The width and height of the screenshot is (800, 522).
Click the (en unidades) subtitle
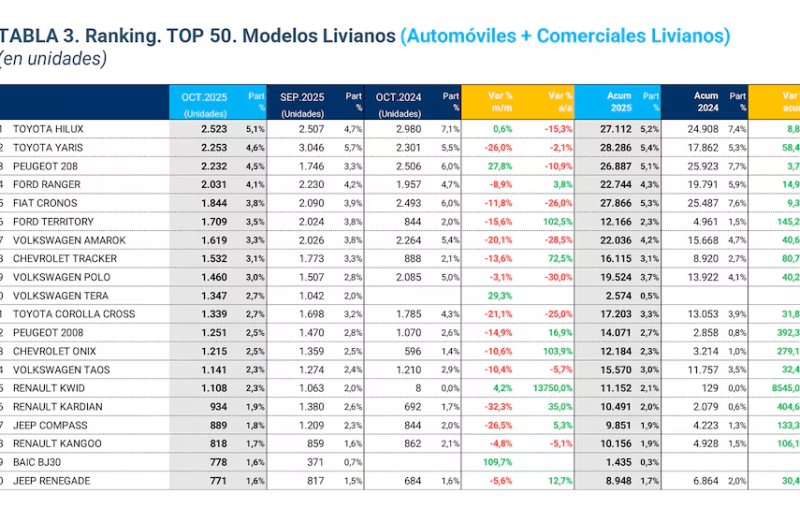tap(53, 59)
